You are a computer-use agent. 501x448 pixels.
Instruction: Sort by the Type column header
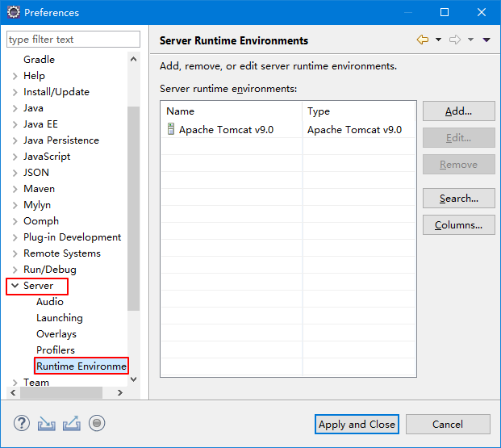coord(359,111)
